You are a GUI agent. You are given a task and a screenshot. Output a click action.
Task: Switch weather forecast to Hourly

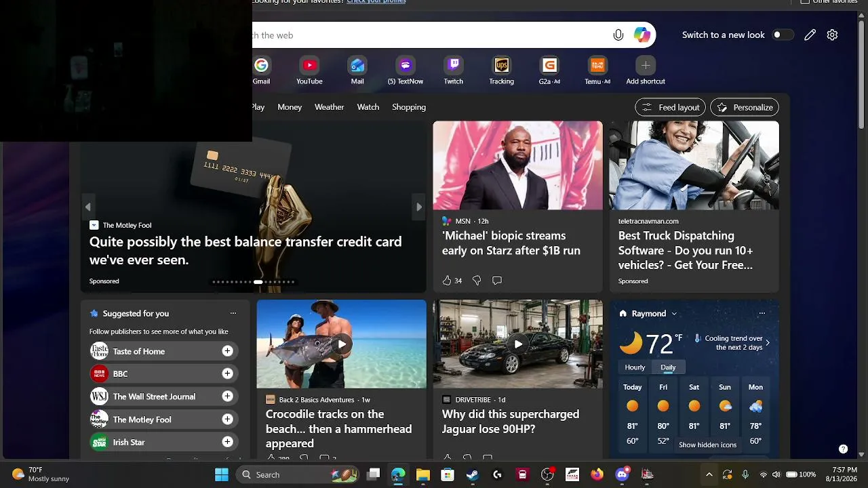pos(635,367)
